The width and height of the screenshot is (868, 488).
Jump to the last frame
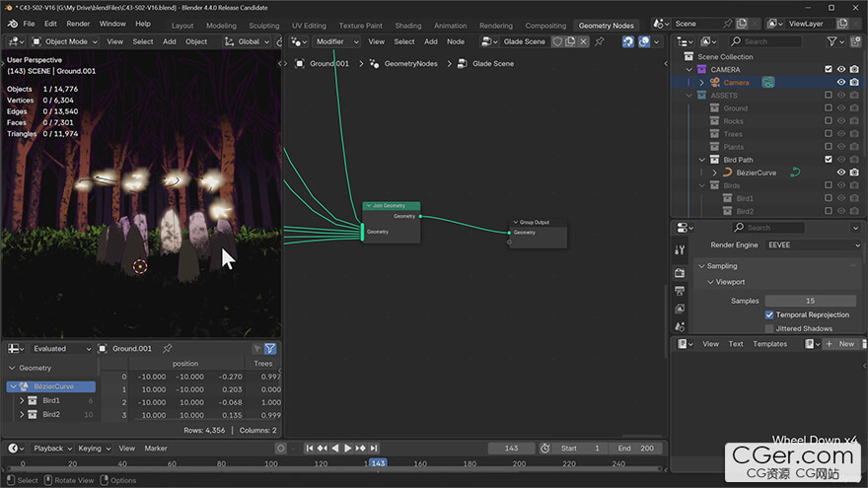374,449
